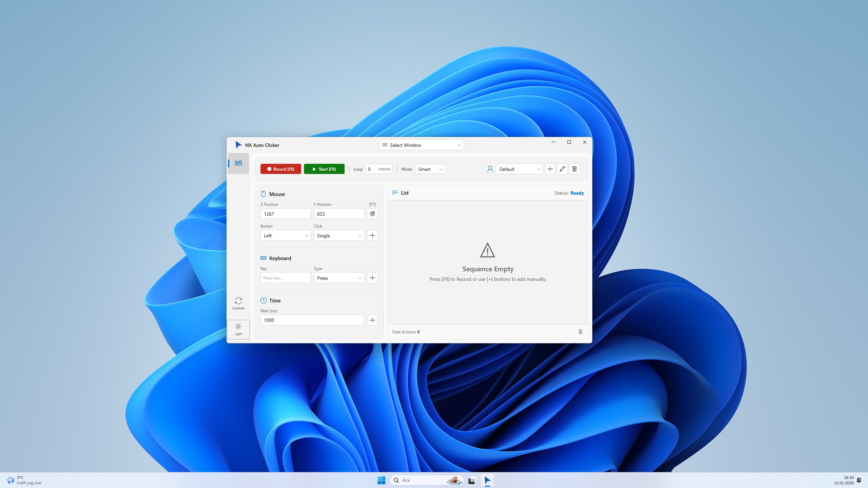Open notifications from the system tray icon
The height and width of the screenshot is (488, 868).
pyautogui.click(x=859, y=480)
